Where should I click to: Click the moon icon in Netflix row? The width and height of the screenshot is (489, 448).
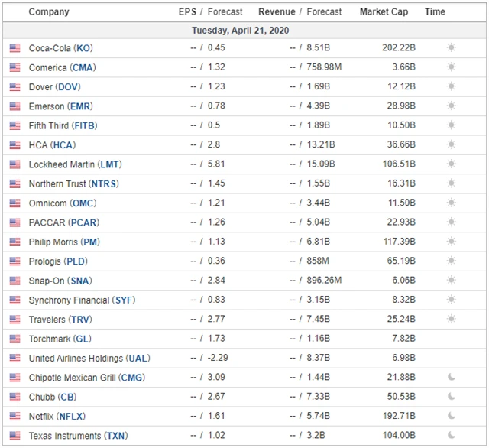(451, 417)
